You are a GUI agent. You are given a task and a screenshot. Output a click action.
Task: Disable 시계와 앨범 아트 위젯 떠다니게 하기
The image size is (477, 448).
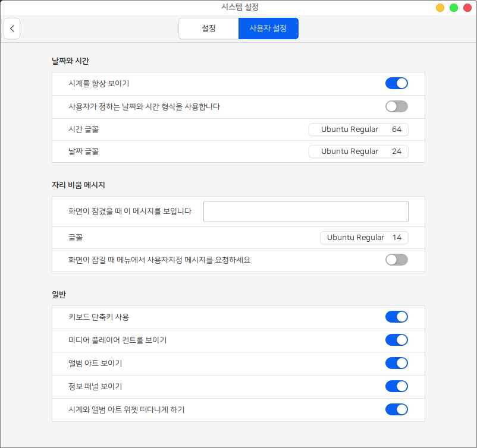pos(396,409)
